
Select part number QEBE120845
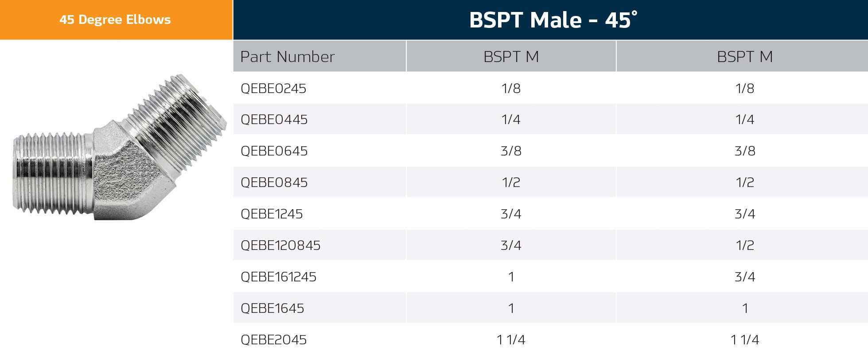tap(280, 246)
